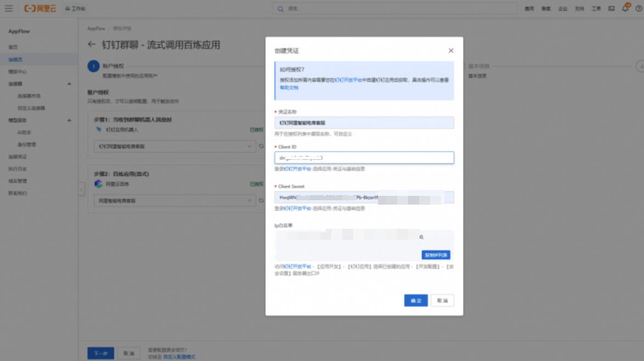The width and height of the screenshot is (644, 361).
Task: Click step 1 账户授权 circle
Action: point(93,66)
